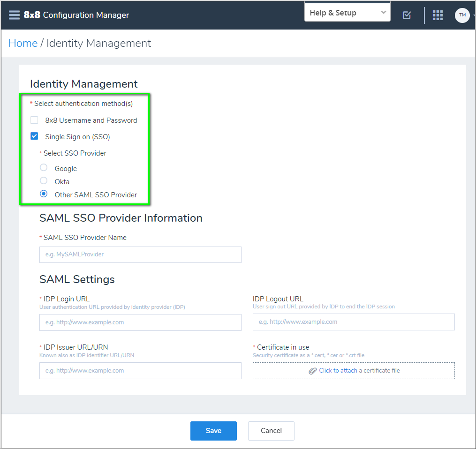Click into the IDP Login URL field
Image resolution: width=476 pixels, height=449 pixels.
[140, 322]
